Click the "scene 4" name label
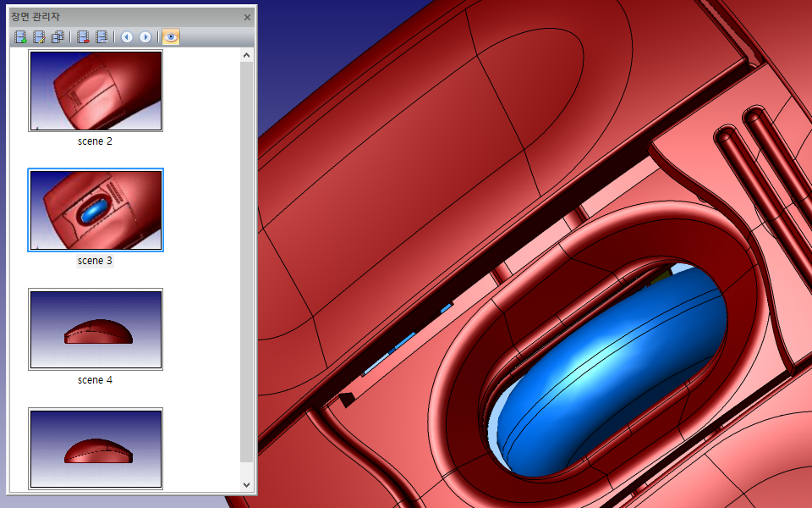This screenshot has height=508, width=812. coord(95,380)
